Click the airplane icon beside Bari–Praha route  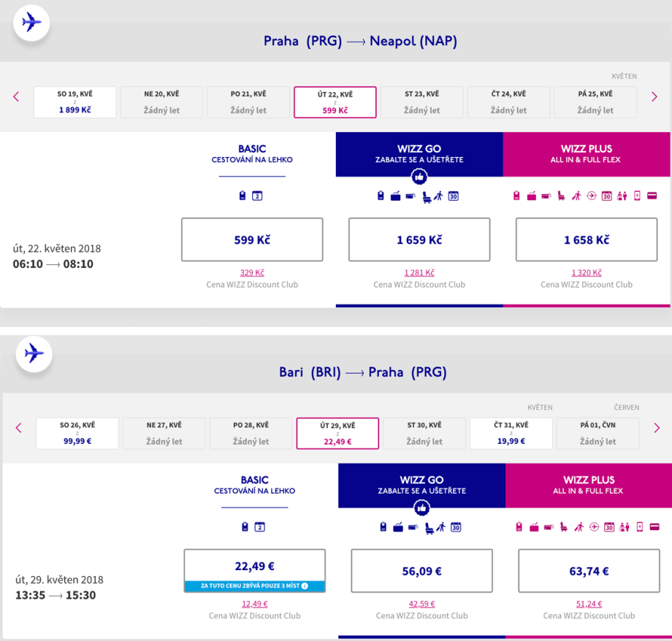pos(34,353)
